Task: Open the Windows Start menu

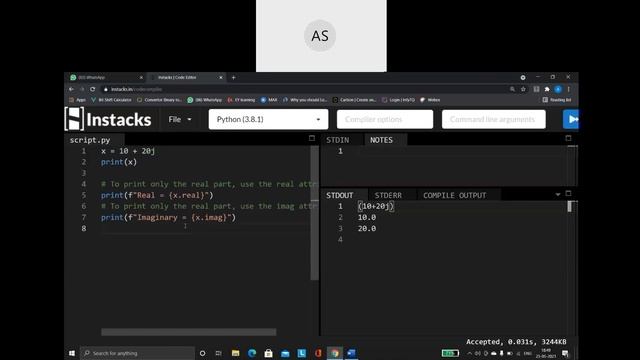Action: (72, 353)
